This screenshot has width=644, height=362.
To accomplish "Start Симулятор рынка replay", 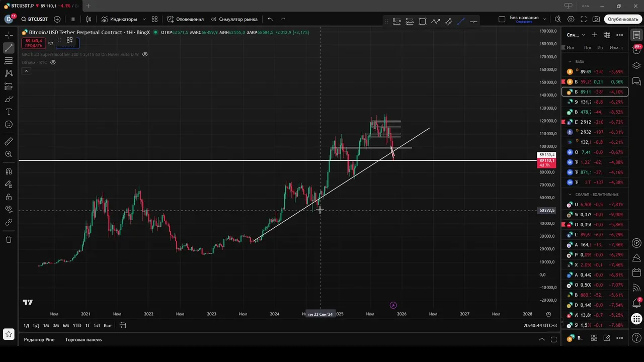I will pos(234,19).
